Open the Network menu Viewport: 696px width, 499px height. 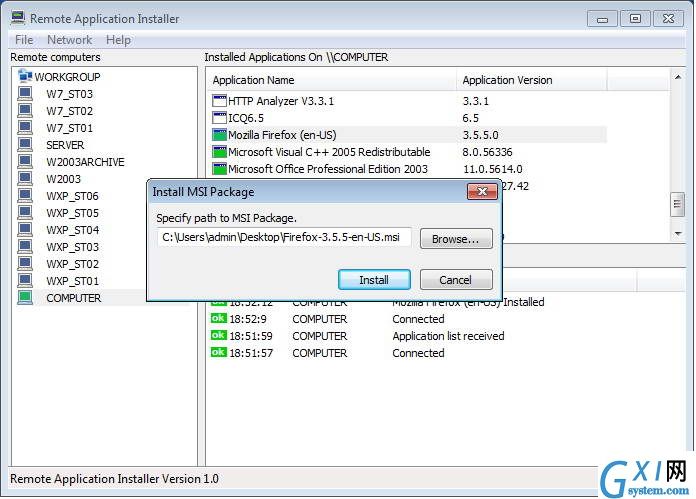69,40
